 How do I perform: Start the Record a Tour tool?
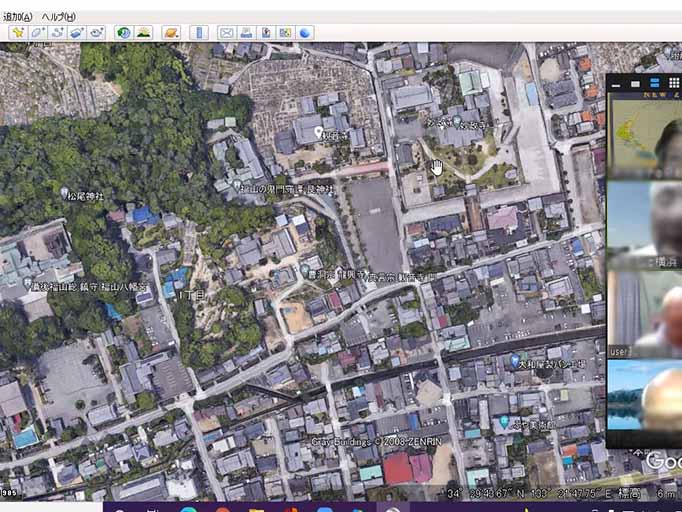pyautogui.click(x=97, y=32)
